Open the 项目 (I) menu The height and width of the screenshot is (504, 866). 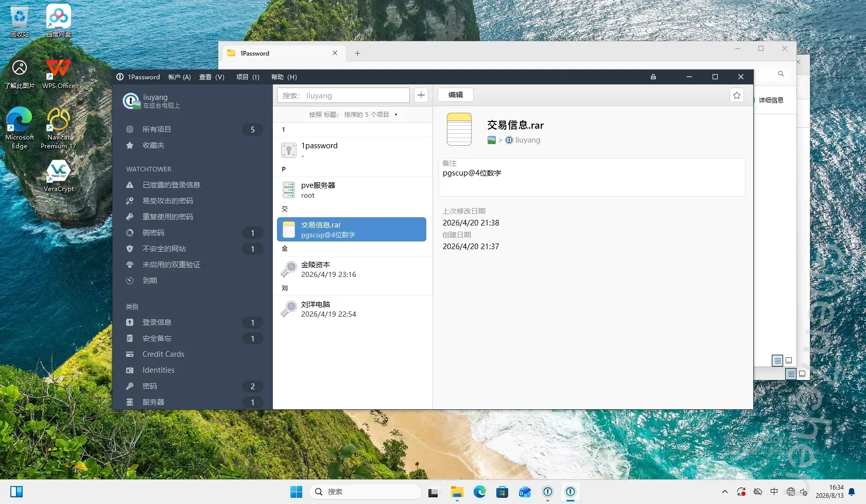point(248,77)
